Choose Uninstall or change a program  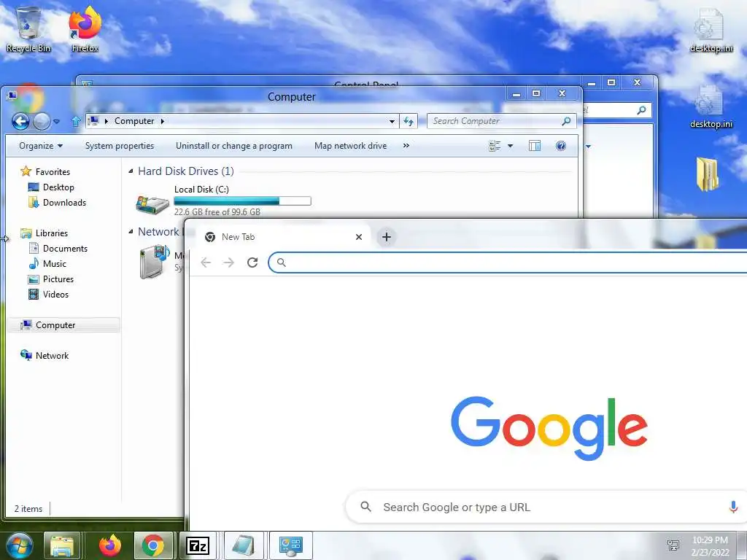[234, 146]
